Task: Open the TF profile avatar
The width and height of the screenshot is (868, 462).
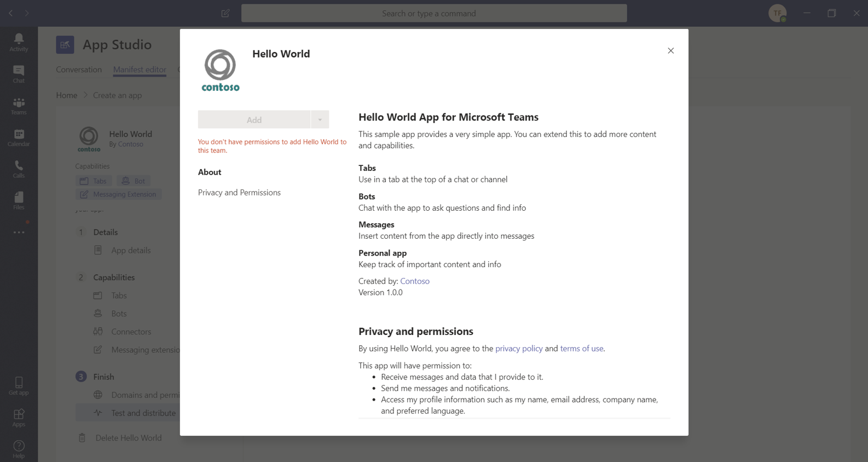Action: click(777, 13)
